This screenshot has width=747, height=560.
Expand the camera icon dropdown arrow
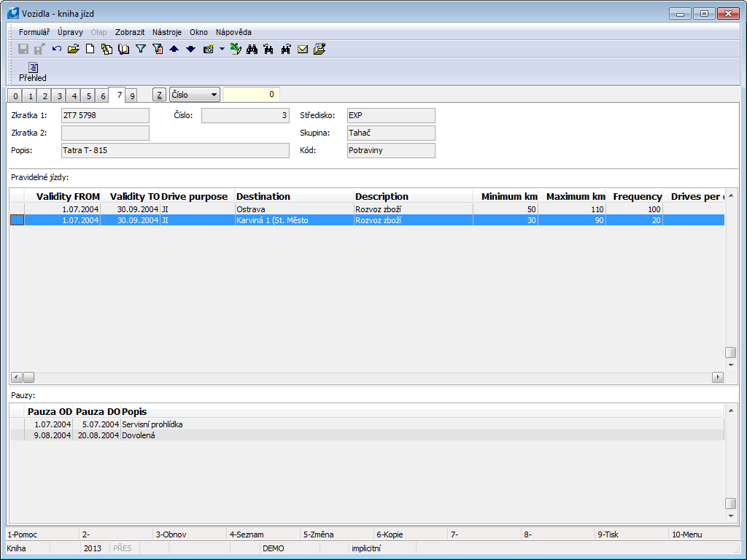(222, 49)
